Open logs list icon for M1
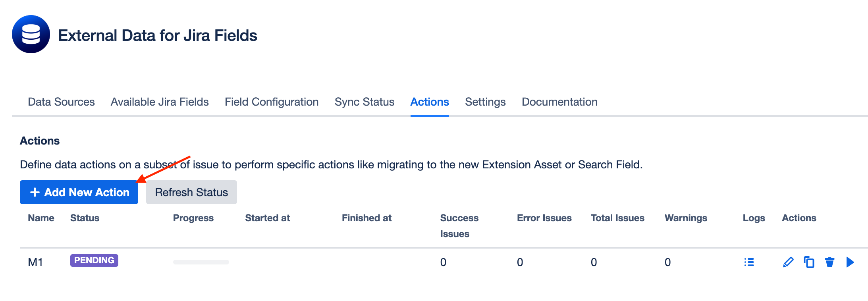The width and height of the screenshot is (868, 301). coord(749,262)
